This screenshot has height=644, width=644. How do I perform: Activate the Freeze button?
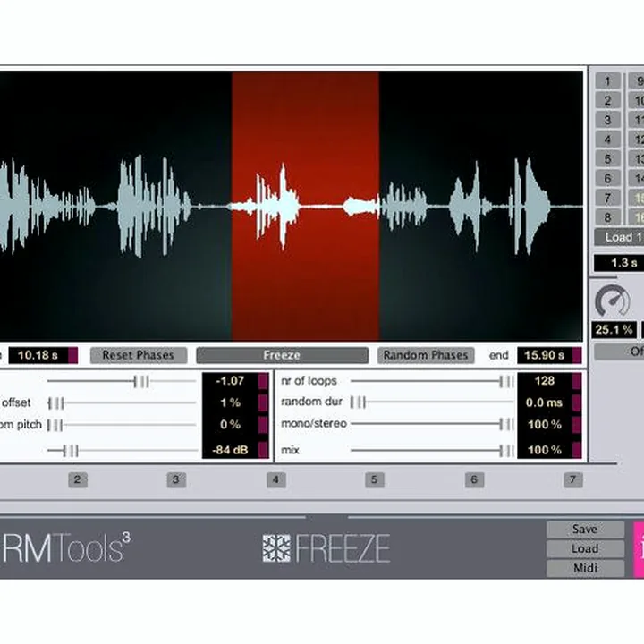[x=282, y=355]
